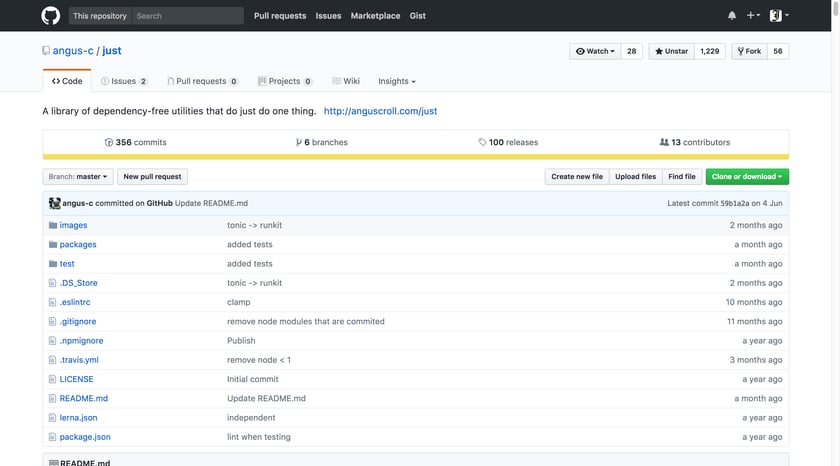
Task: Click the This repository search scope label
Action: pyautogui.click(x=100, y=16)
